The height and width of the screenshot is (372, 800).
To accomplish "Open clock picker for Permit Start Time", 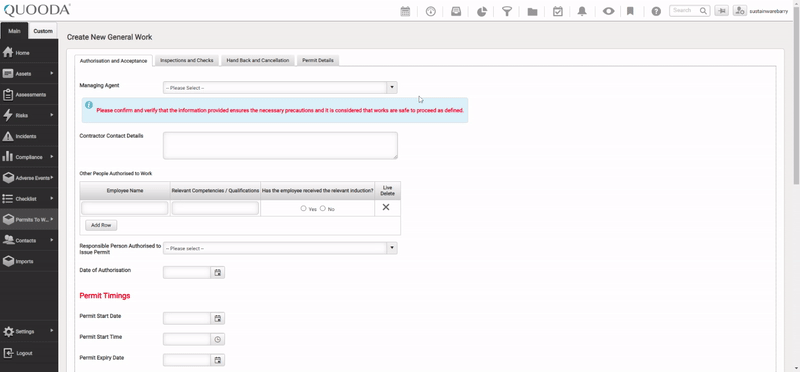I will coord(217,339).
